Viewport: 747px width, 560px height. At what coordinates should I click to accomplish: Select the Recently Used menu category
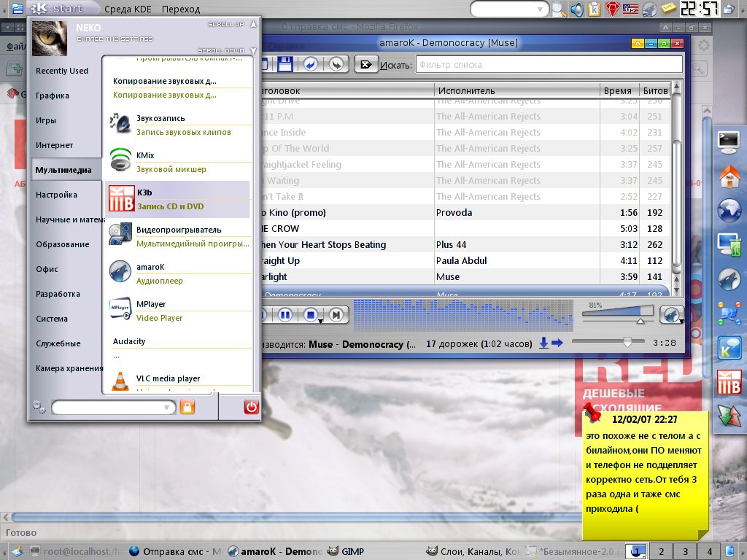[62, 71]
